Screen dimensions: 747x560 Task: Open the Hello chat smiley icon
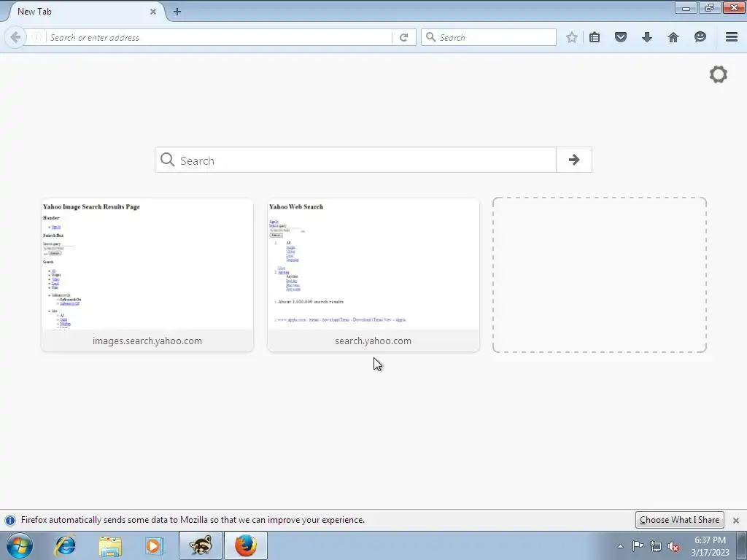(700, 37)
